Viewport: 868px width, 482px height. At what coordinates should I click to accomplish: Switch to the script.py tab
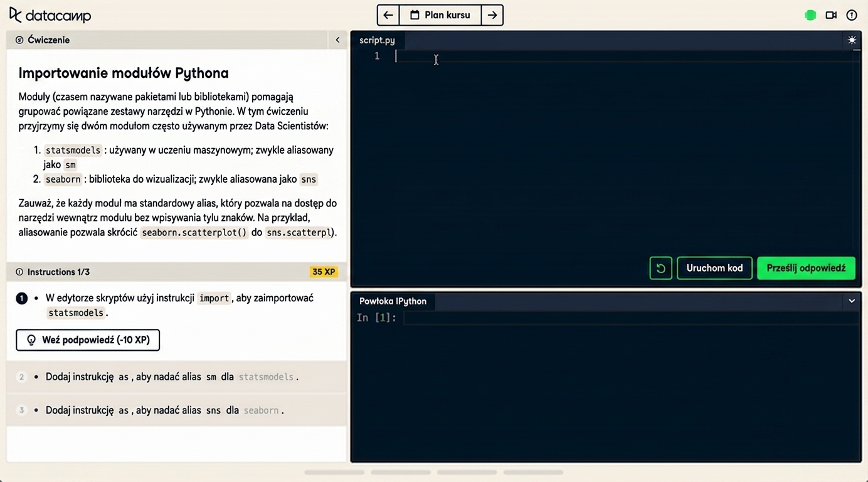pos(377,40)
